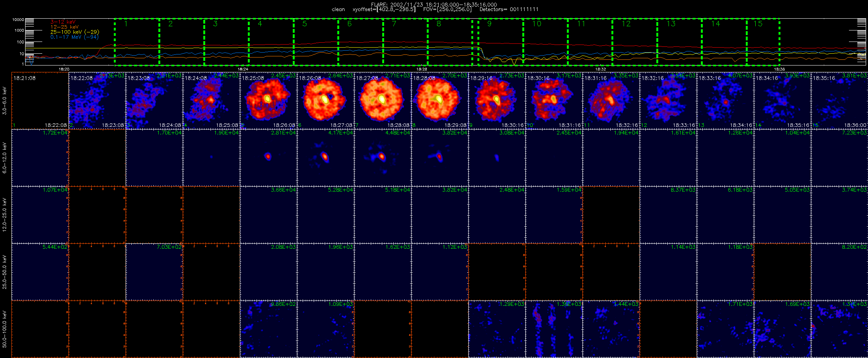Open the 6–12 keV image labeled 2.81E+04
Image resolution: width=868 pixels, height=358 pixels.
268,157
